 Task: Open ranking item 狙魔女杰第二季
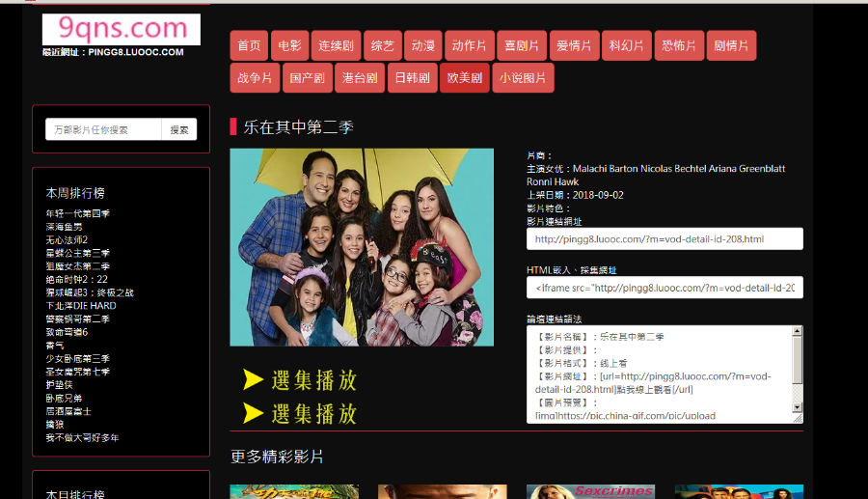tap(77, 266)
